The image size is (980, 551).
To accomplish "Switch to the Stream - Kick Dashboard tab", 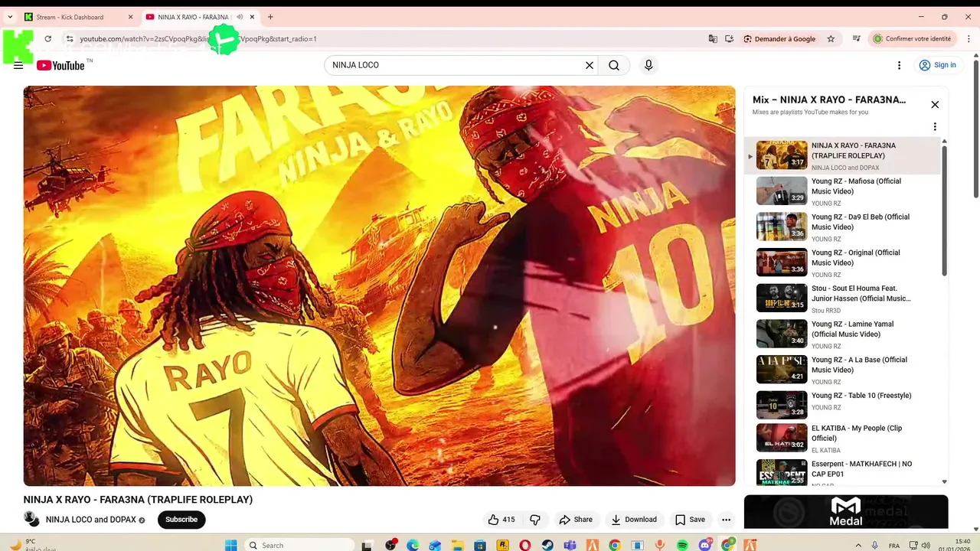I will coord(78,17).
